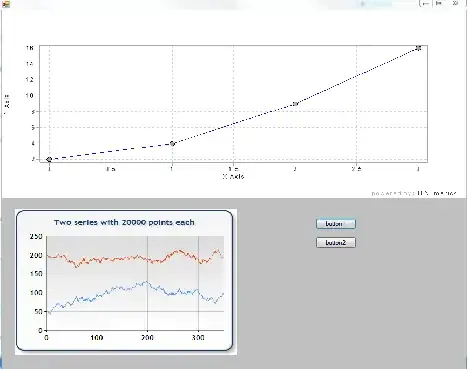Close the window
The height and width of the screenshot is (369, 469).
[455, 3]
